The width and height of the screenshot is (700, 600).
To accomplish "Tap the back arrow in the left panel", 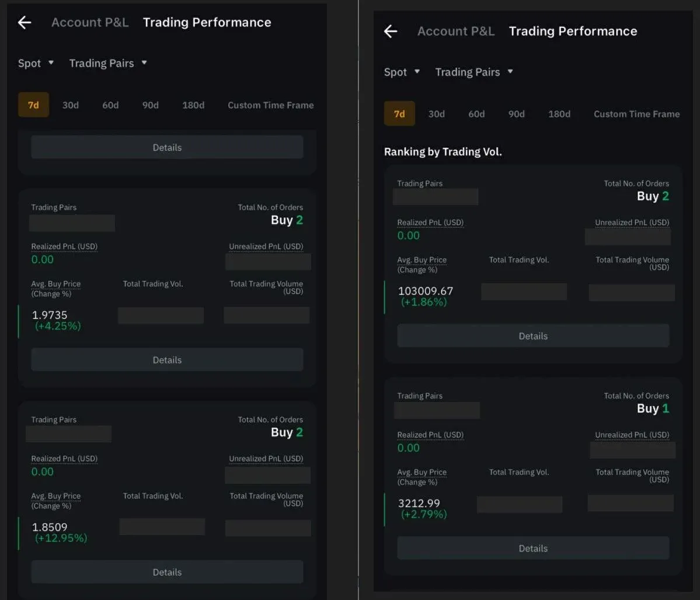I will (25, 23).
